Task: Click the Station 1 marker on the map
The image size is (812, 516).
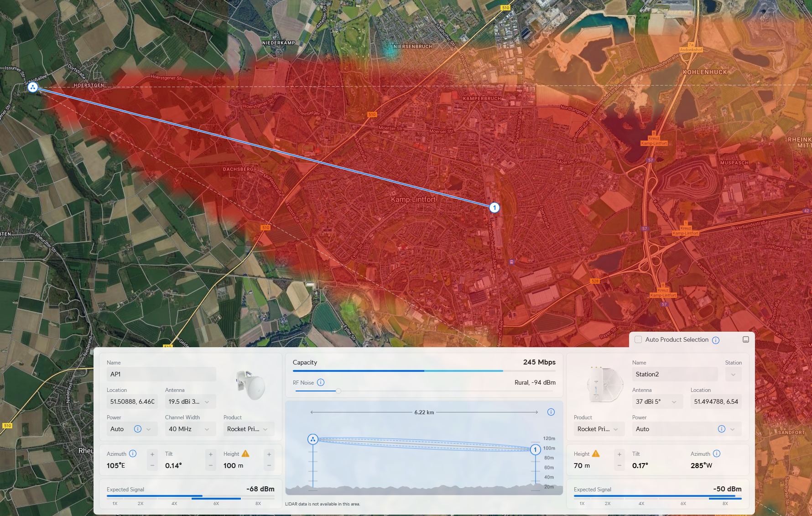Action: [x=494, y=208]
